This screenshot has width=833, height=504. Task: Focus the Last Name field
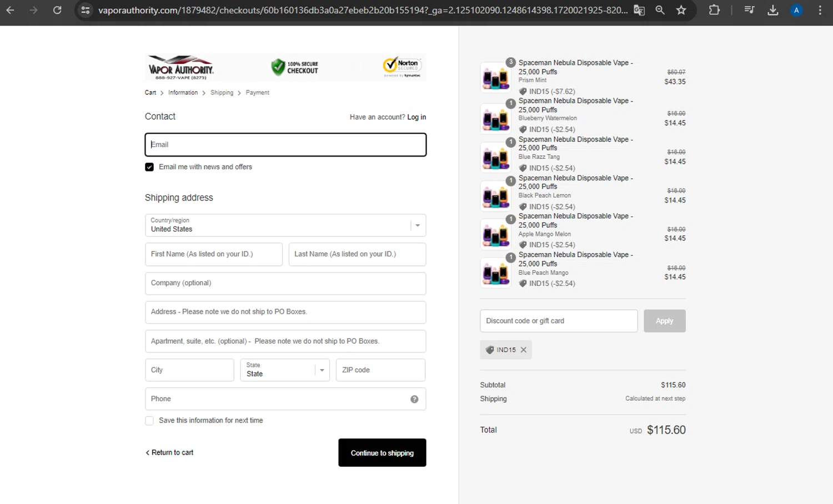coord(357,254)
